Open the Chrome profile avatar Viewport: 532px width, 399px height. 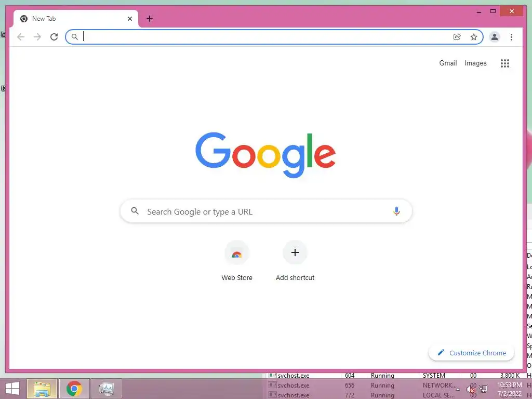(x=495, y=37)
